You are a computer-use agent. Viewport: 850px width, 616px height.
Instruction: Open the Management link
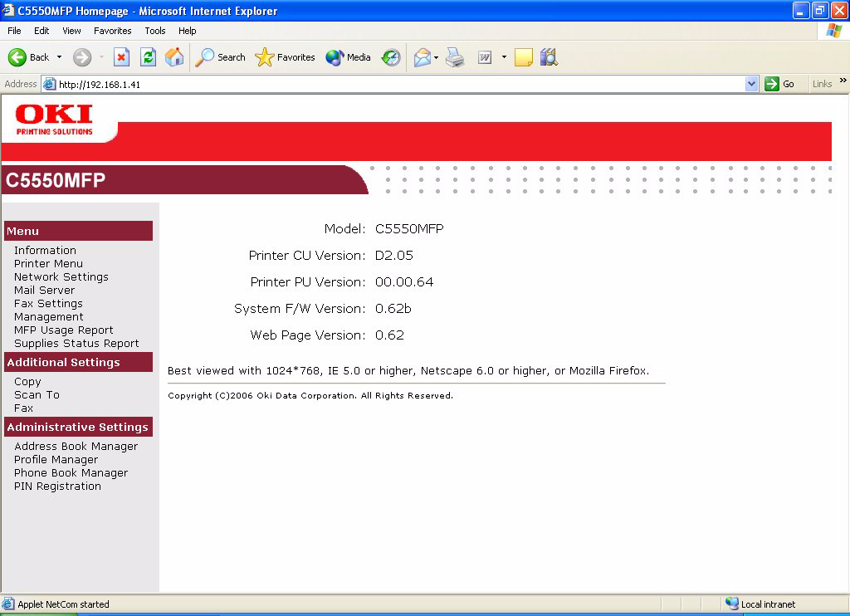49,316
